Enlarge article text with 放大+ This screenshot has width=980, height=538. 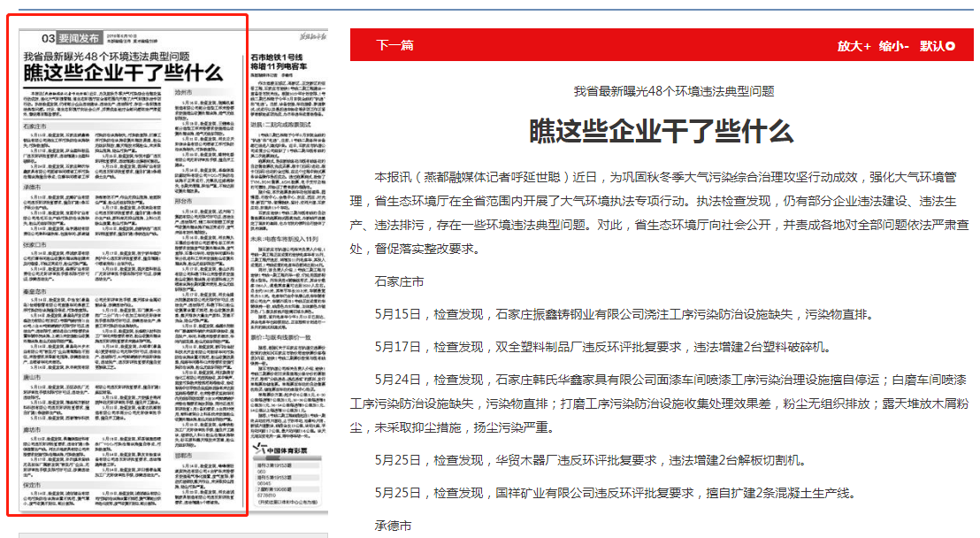854,46
